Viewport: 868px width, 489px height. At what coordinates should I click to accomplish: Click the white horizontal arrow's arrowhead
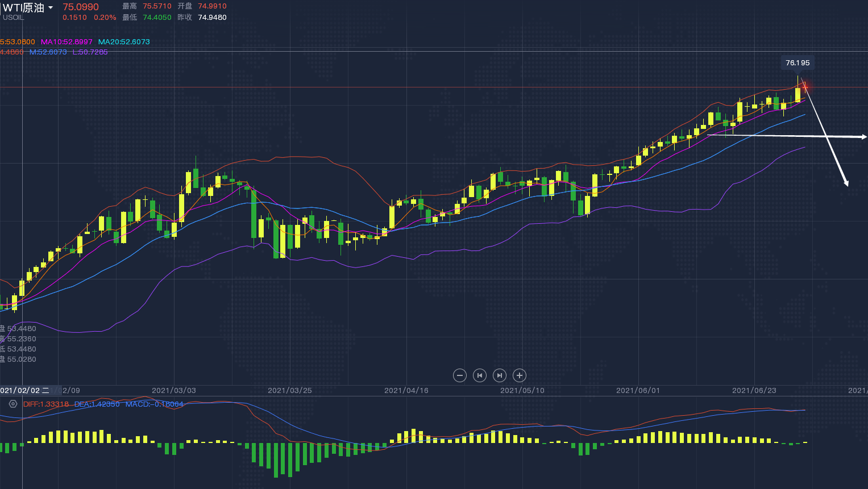(x=863, y=137)
